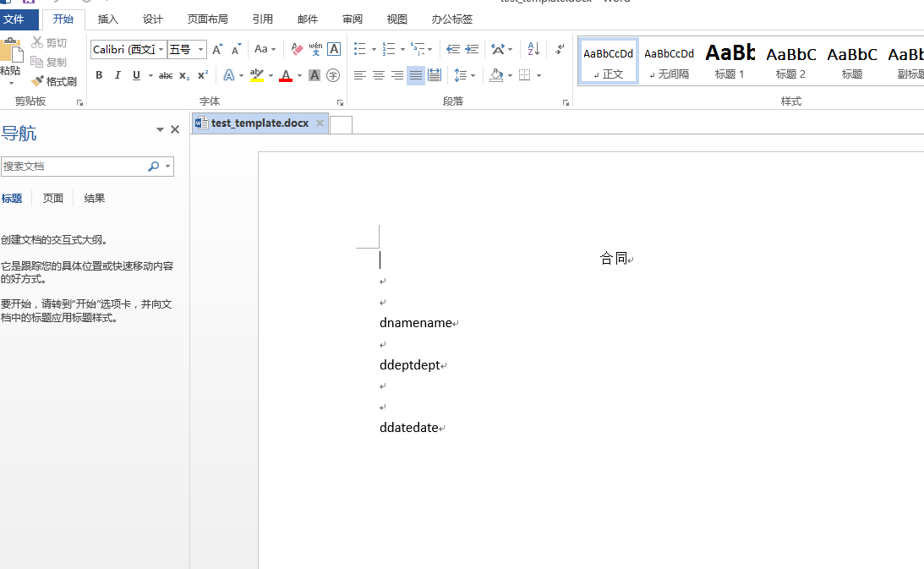The image size is (924, 569).
Task: Decrease paragraph indent
Action: [x=453, y=49]
